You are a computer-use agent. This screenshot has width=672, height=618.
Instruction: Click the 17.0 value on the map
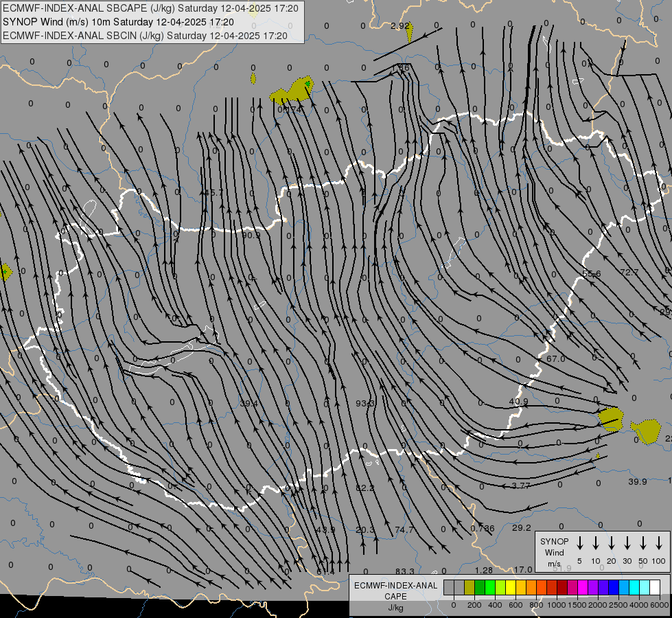point(523,569)
